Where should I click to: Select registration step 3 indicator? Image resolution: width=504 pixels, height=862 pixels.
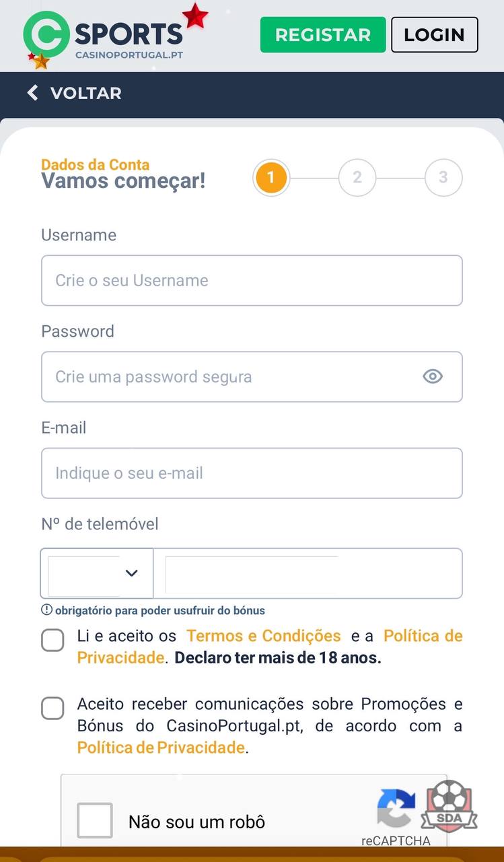click(443, 178)
